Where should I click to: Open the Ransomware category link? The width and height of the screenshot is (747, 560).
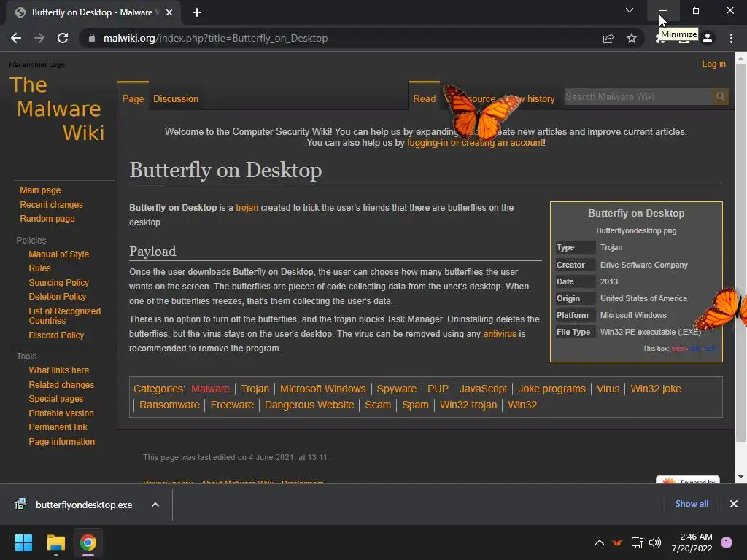pos(169,405)
